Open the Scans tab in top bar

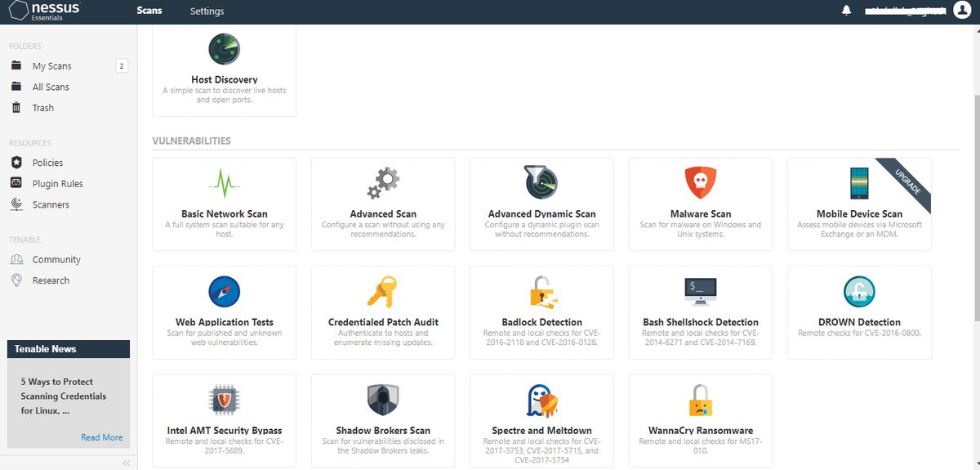tap(149, 11)
